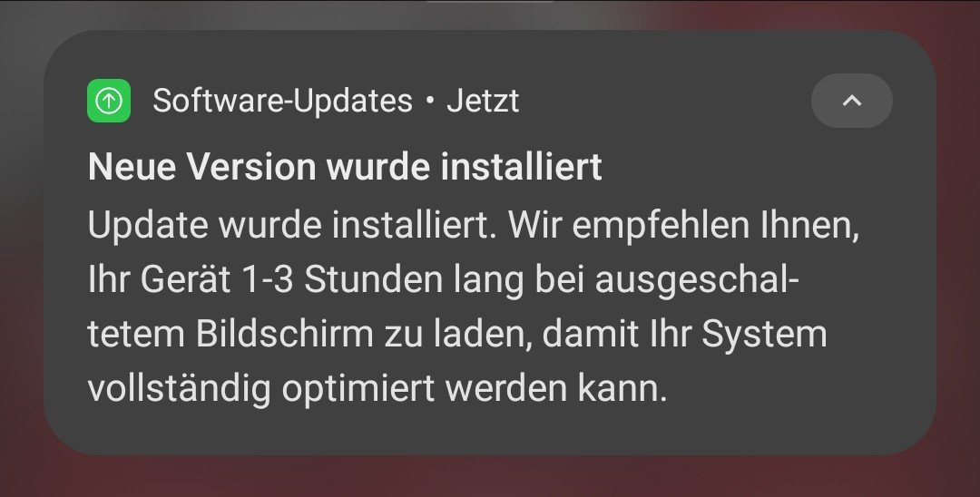Tap the Update wurde installiert sentence
The width and height of the screenshot is (980, 497).
tap(292, 225)
